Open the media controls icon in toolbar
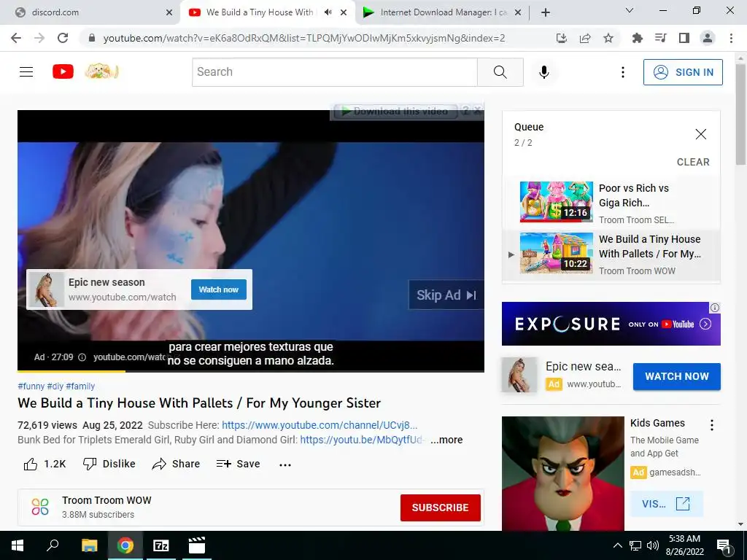The width and height of the screenshot is (747, 560). (x=660, y=38)
